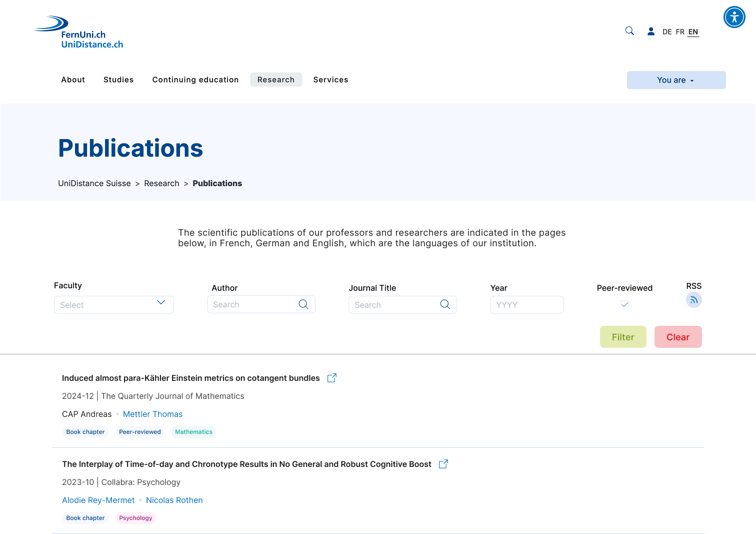The image size is (756, 534).
Task: Open the site search magnifier icon
Action: point(629,31)
